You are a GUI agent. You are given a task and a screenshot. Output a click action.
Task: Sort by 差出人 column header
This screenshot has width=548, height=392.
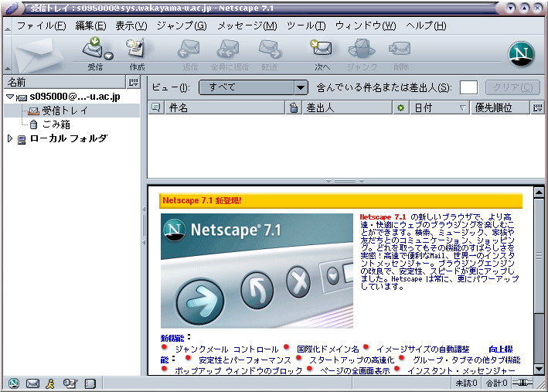(x=347, y=107)
